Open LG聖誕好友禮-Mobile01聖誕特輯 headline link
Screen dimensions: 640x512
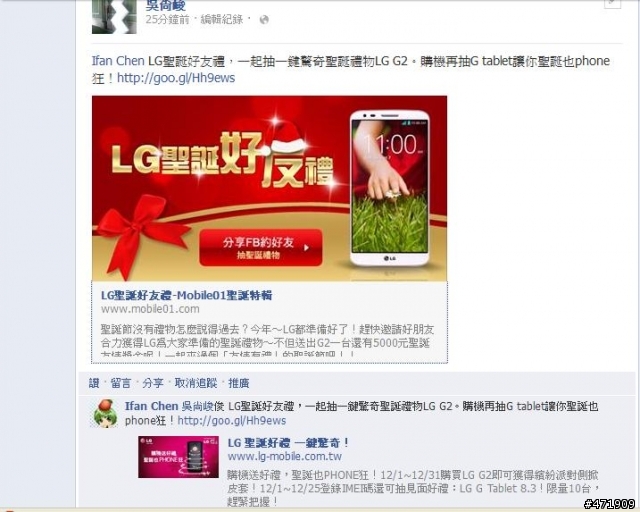pyautogui.click(x=187, y=295)
